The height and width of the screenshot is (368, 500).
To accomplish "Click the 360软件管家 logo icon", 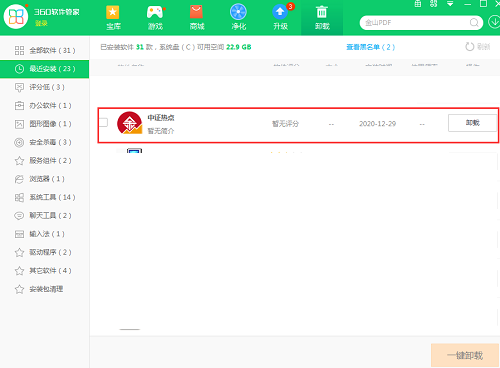I will (16, 16).
